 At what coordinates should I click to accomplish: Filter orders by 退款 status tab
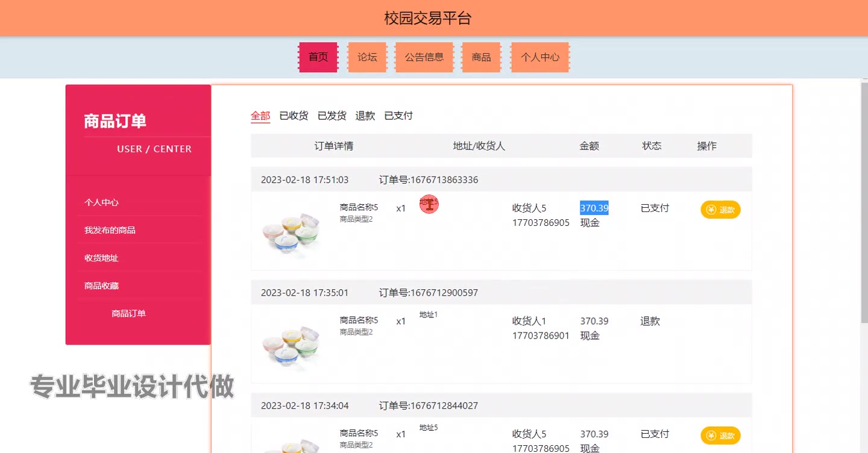click(x=365, y=116)
